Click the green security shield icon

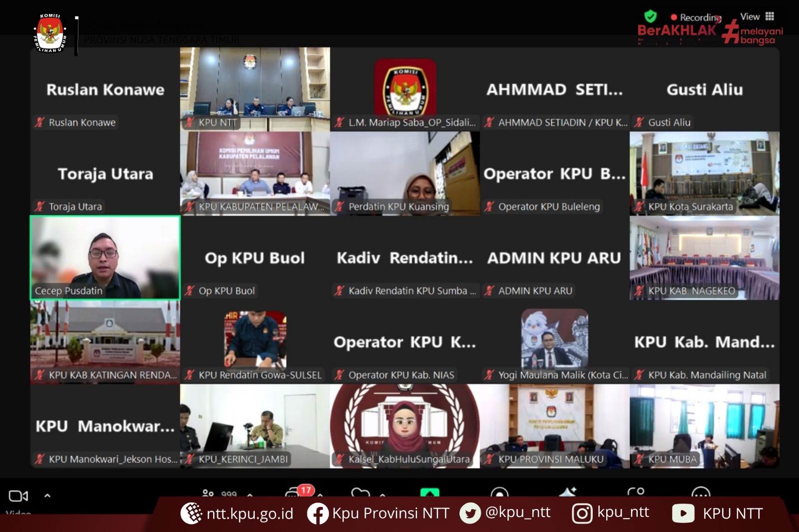pos(650,16)
